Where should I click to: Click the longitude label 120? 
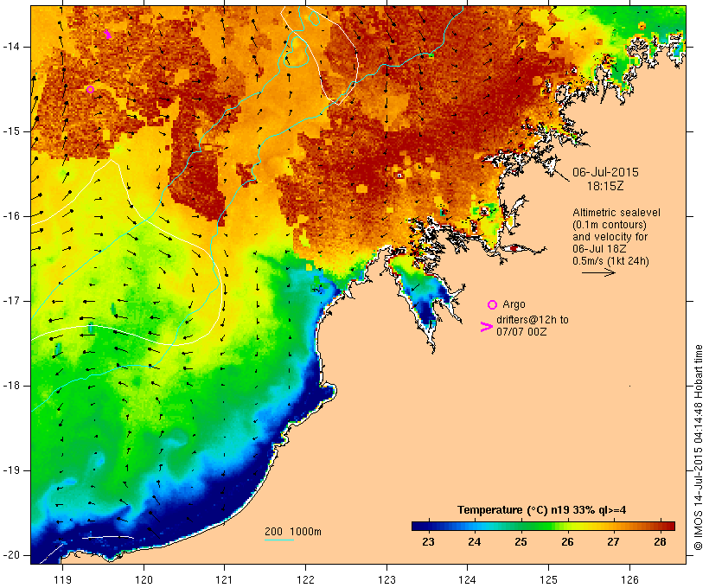[144, 579]
